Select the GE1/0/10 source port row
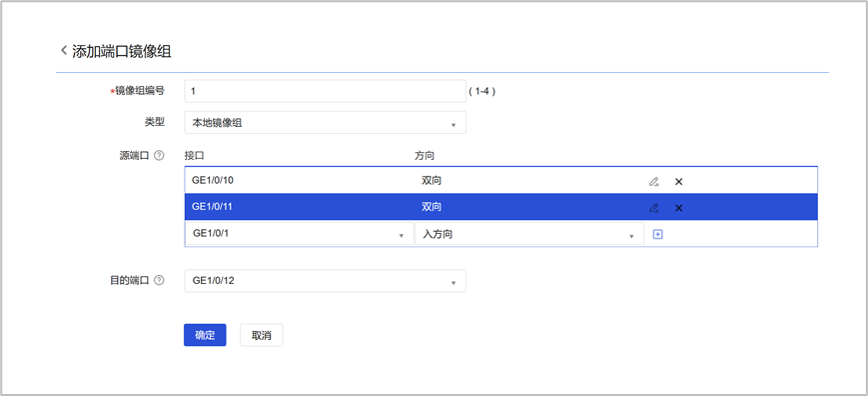The height and width of the screenshot is (396, 868). pyautogui.click(x=501, y=181)
